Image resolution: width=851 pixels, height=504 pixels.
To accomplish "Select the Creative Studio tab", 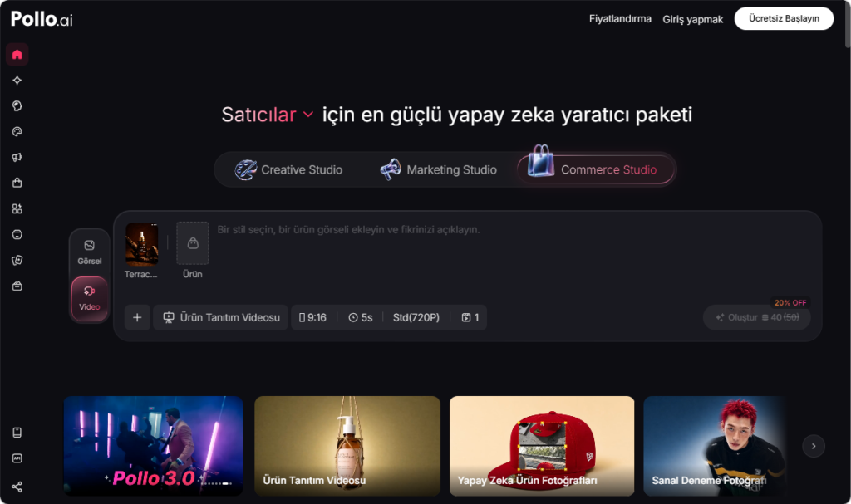I will coord(288,170).
